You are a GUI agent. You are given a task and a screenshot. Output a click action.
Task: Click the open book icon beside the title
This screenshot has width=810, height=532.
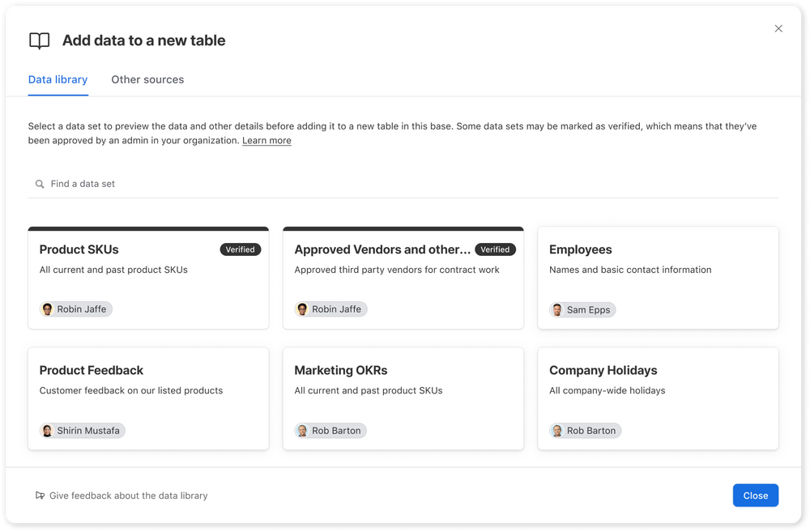[39, 40]
